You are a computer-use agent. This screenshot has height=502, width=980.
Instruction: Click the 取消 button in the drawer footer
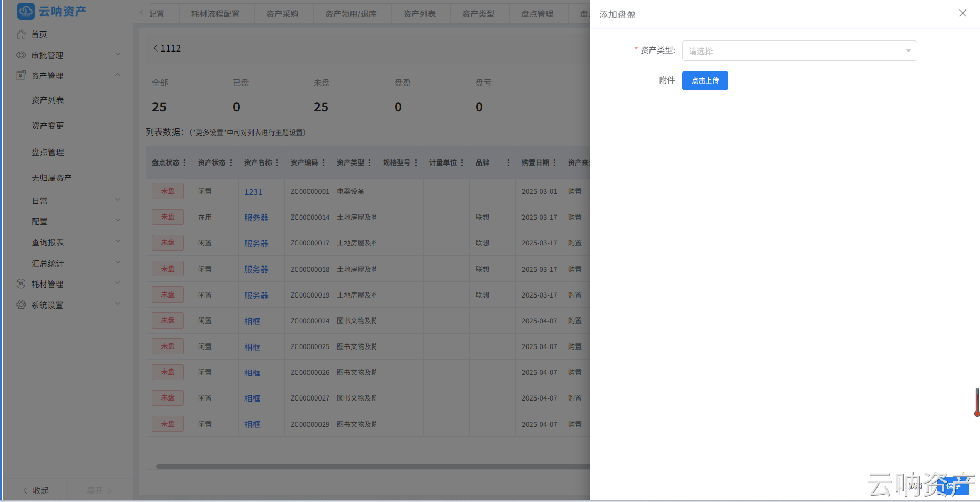pyautogui.click(x=915, y=486)
